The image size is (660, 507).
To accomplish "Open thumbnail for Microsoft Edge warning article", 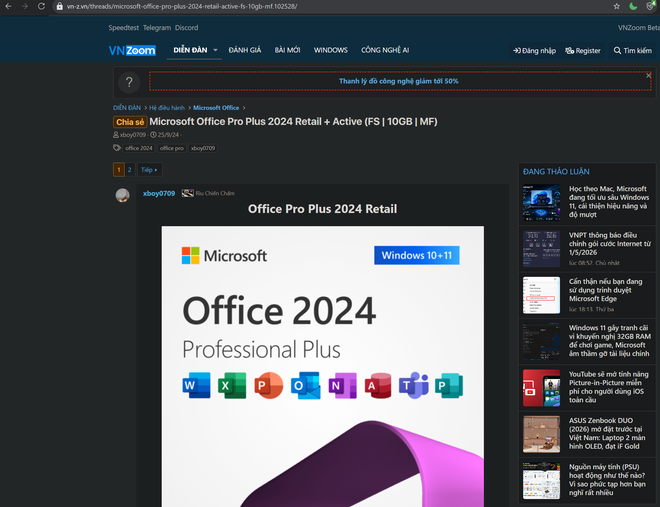I will pyautogui.click(x=541, y=295).
